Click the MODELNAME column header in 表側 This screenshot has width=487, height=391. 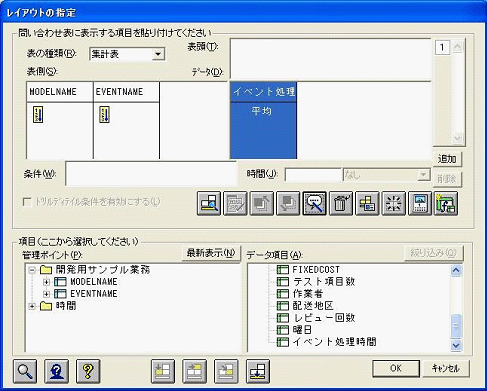60,92
